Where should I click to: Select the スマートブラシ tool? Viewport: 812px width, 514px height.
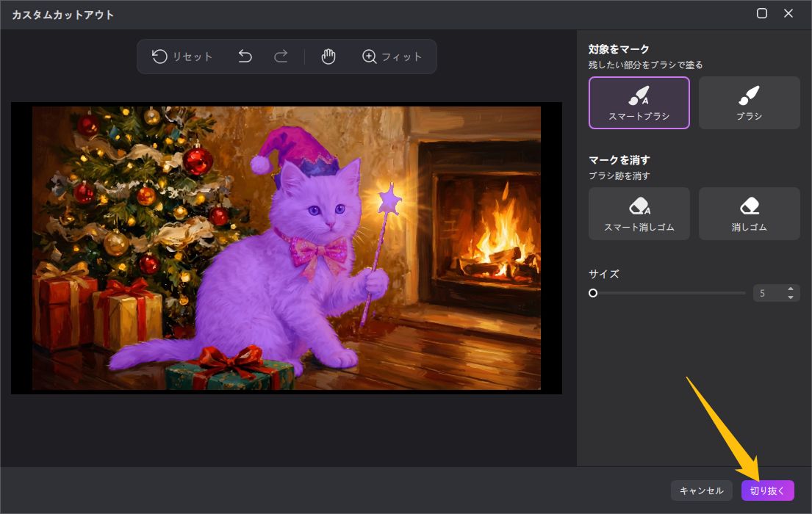639,103
